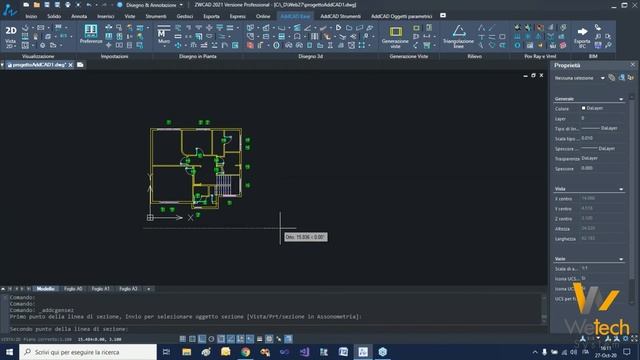Open Visual Studio from the taskbar

304,352
